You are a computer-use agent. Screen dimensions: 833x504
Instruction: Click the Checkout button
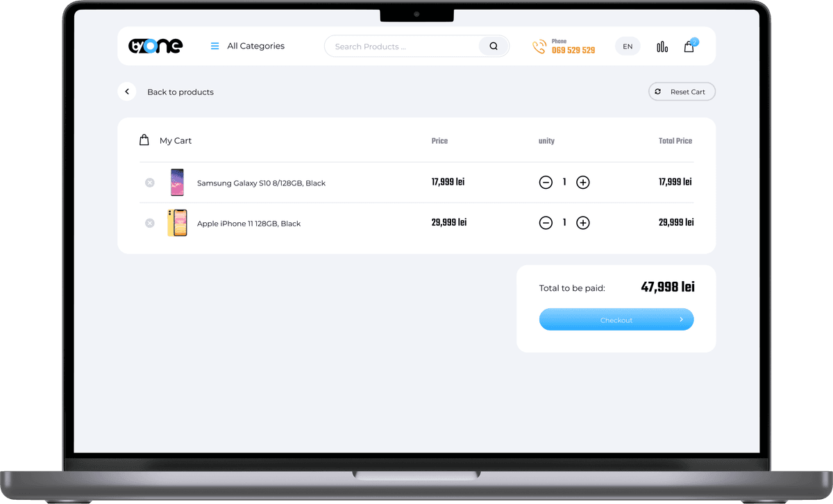coord(616,319)
